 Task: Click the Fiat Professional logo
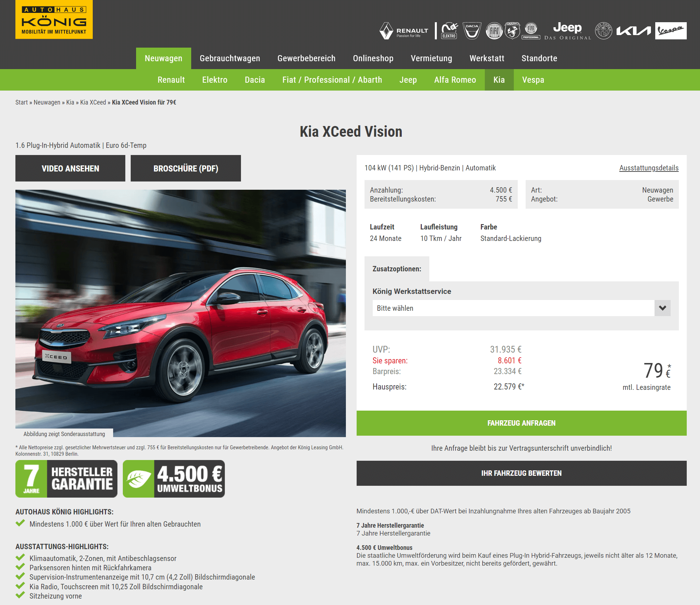tap(531, 31)
